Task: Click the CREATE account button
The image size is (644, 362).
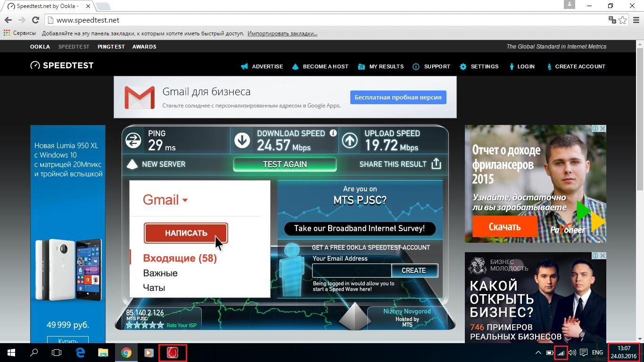Action: (x=414, y=271)
